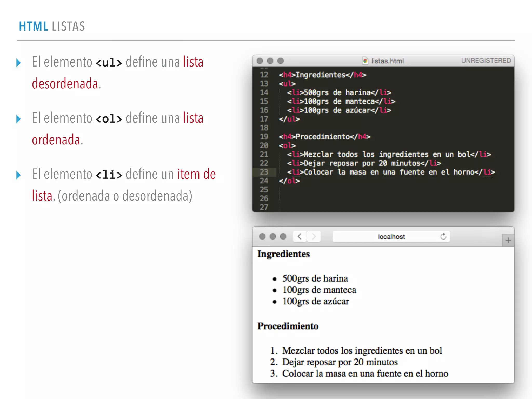Click the <ol> code term in slide text
This screenshot has height=399, width=532.
click(109, 119)
